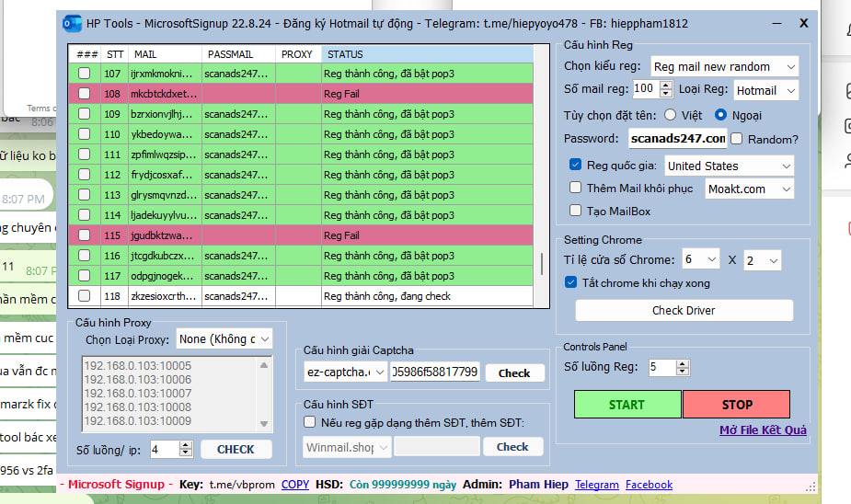Click the Outlook app icon in title bar
851x504 pixels.
[71, 23]
